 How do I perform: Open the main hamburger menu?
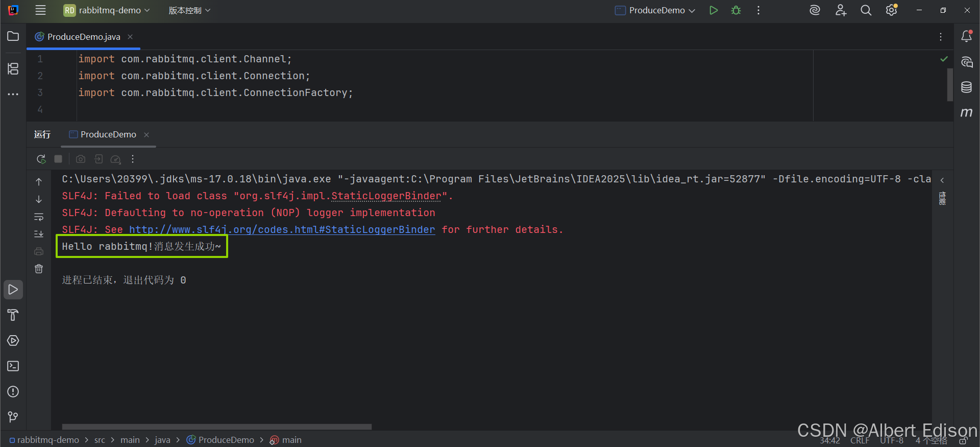coord(40,10)
